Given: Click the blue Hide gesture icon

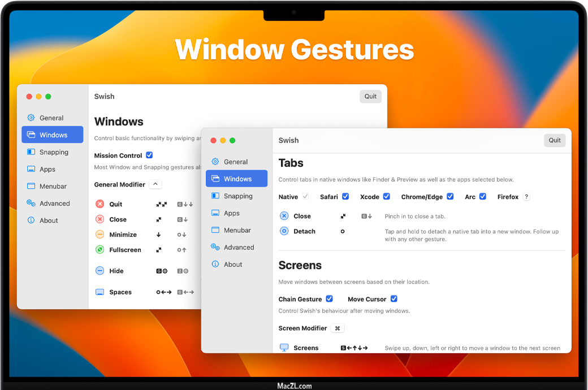Looking at the screenshot, I should (100, 271).
